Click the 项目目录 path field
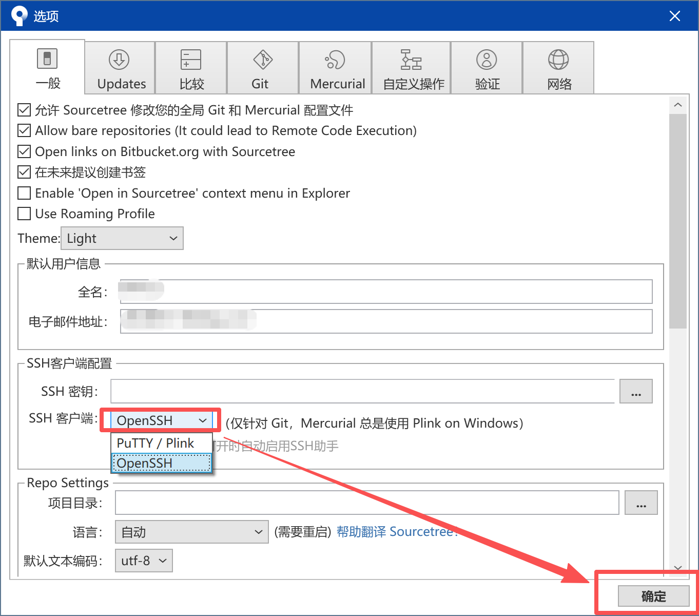699x616 pixels. [367, 503]
